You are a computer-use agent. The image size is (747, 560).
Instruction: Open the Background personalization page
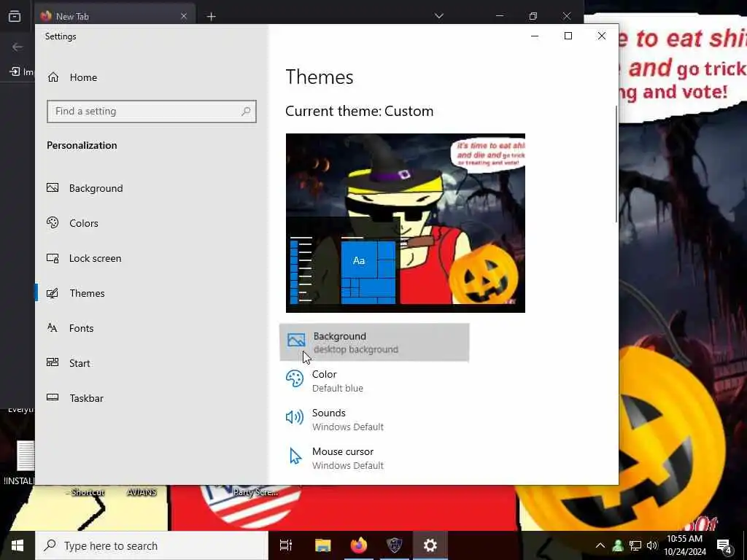[x=152, y=188]
